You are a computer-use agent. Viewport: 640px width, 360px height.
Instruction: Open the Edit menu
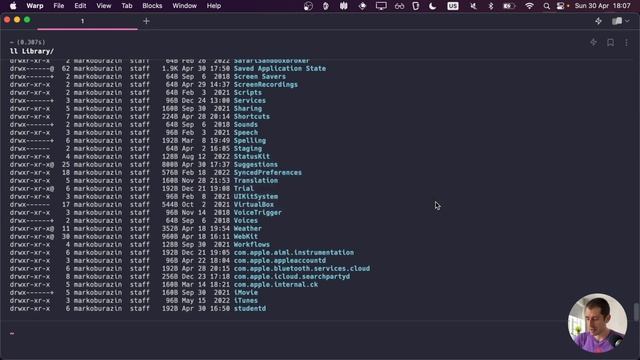click(x=80, y=6)
